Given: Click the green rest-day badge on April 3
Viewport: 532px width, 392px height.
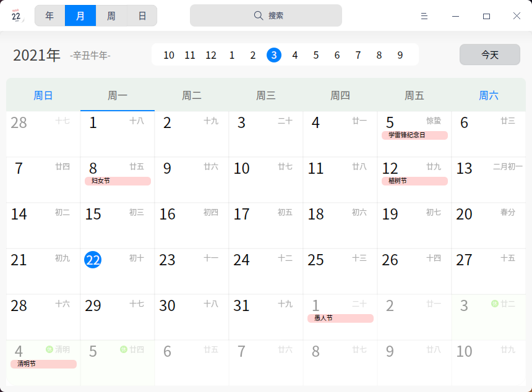Looking at the screenshot, I should (x=495, y=303).
